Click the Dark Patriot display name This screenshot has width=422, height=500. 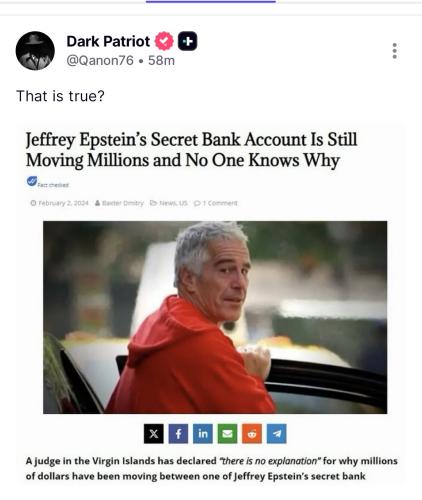point(108,41)
